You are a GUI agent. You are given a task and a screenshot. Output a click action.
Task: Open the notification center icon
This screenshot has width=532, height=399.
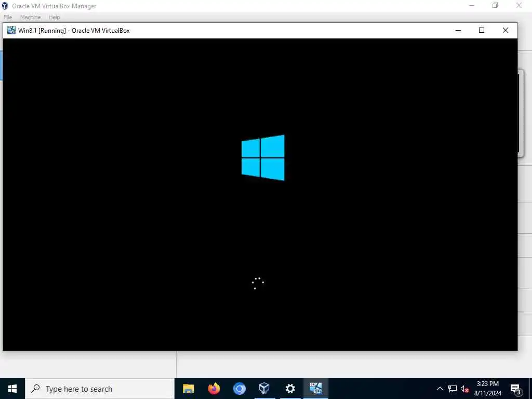coord(515,389)
